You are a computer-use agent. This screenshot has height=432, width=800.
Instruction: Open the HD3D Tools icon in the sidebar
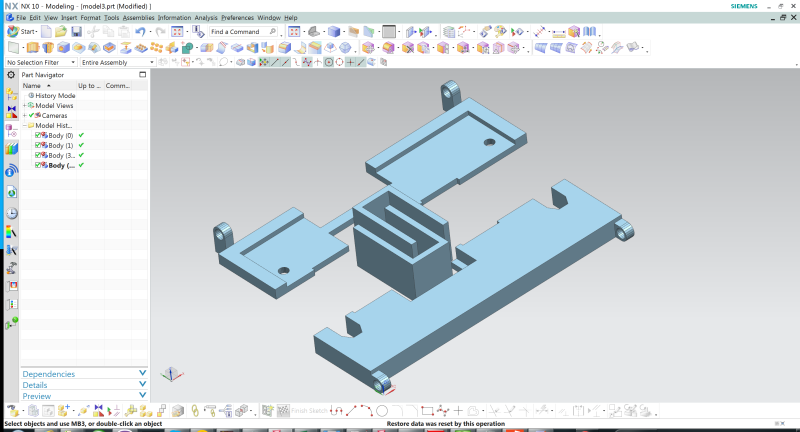11,170
